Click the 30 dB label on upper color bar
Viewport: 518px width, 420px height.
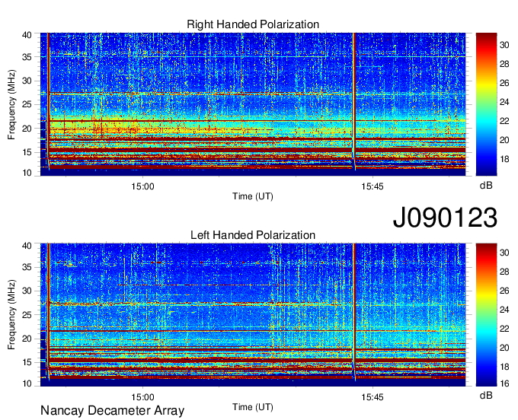click(x=504, y=45)
